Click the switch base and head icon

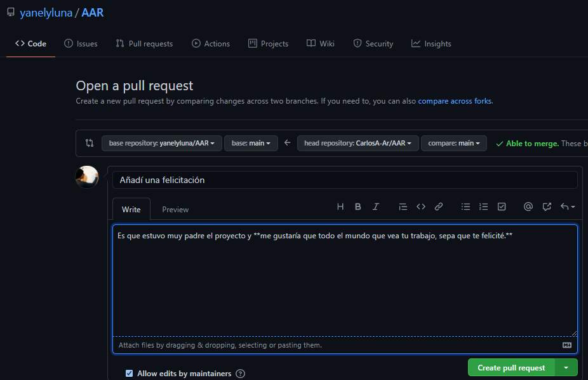(x=90, y=143)
